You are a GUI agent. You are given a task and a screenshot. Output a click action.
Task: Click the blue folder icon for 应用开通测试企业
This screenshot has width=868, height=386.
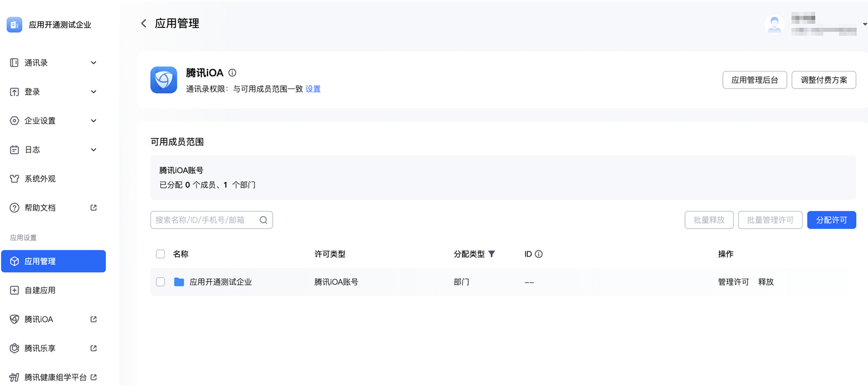click(x=179, y=282)
